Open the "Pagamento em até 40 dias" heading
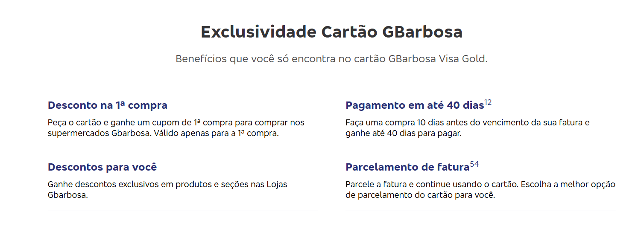 (x=414, y=105)
